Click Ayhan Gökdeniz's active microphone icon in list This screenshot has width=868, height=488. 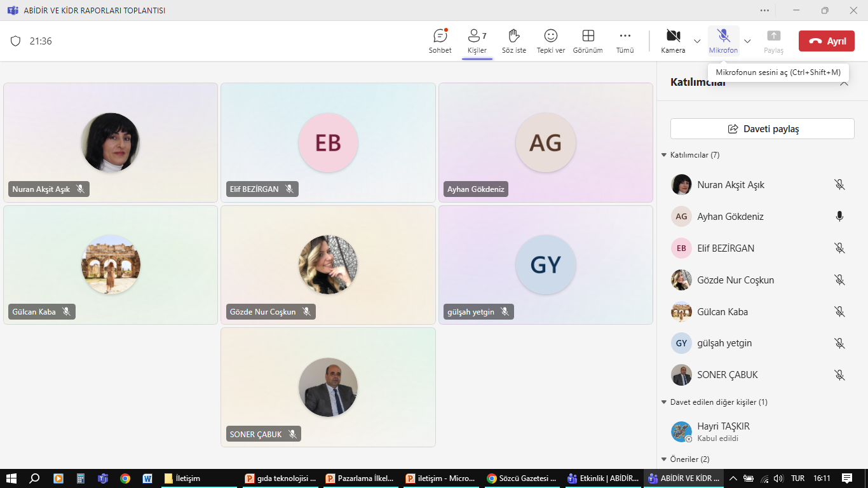pyautogui.click(x=839, y=217)
